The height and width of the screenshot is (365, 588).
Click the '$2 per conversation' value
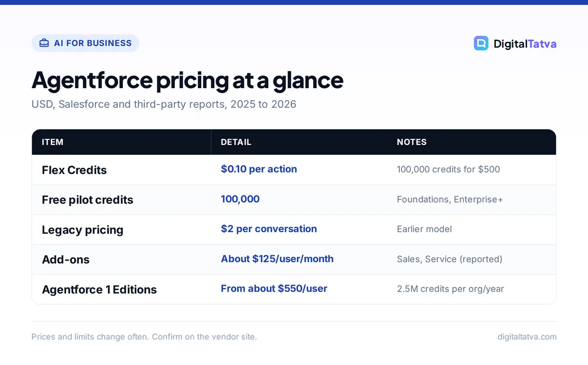pyautogui.click(x=269, y=229)
